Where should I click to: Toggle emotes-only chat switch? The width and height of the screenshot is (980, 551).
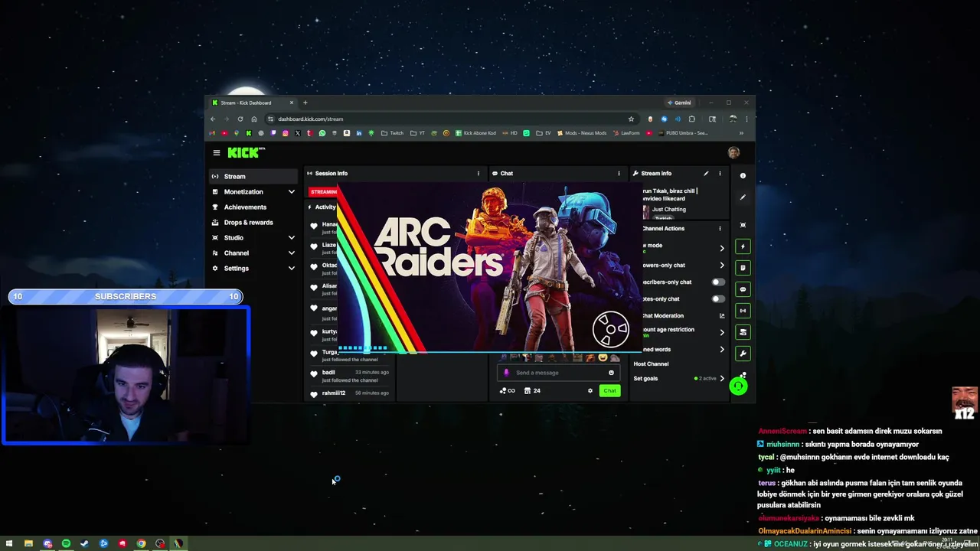(717, 299)
